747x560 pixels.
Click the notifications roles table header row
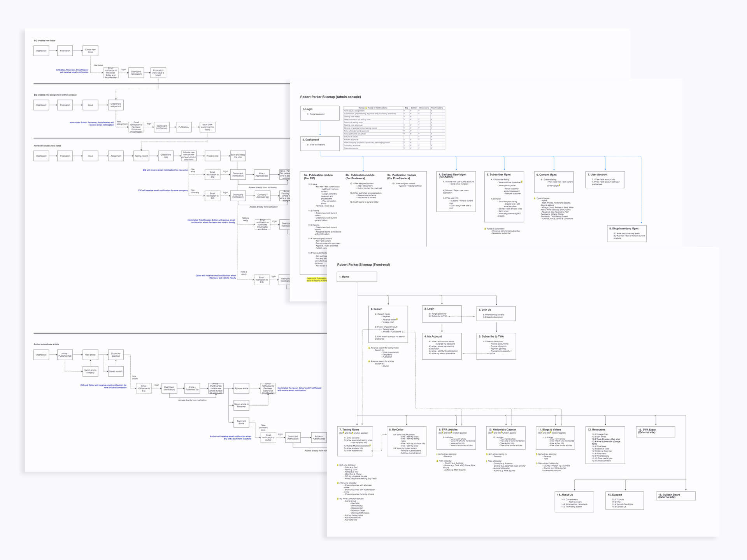[x=394, y=108]
